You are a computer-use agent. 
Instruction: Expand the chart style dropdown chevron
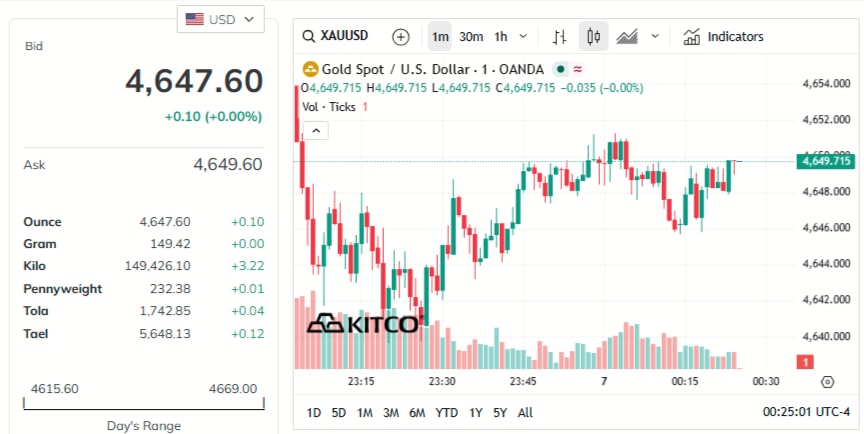655,37
